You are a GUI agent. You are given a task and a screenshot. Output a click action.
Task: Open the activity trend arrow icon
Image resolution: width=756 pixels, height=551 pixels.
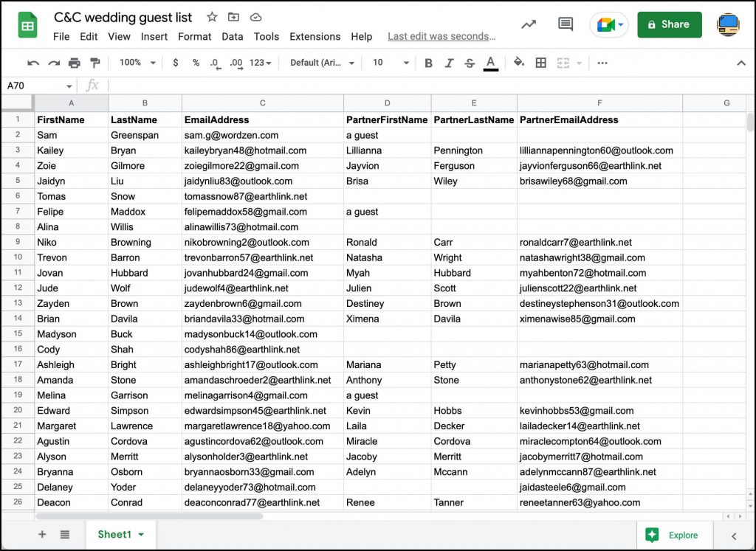point(529,24)
